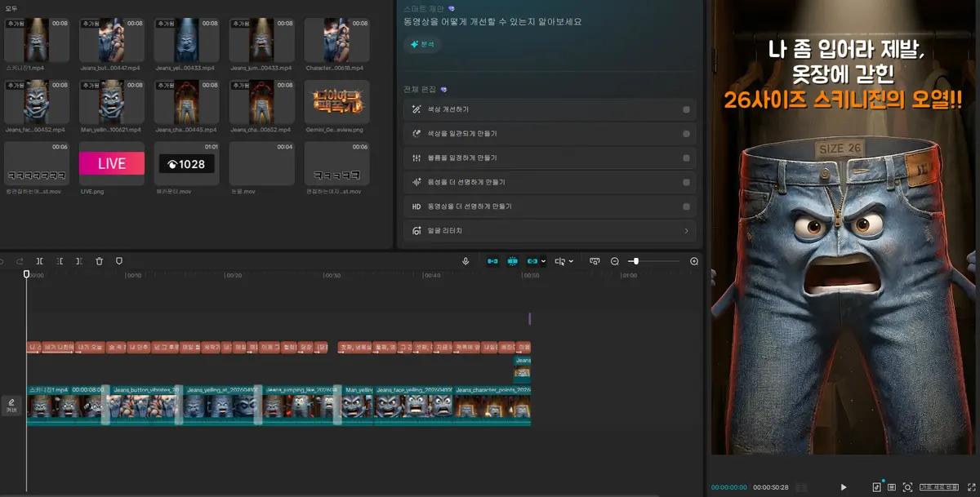Start voice recording with the microphone icon
Screen dimensions: 980x497
[x=465, y=261]
